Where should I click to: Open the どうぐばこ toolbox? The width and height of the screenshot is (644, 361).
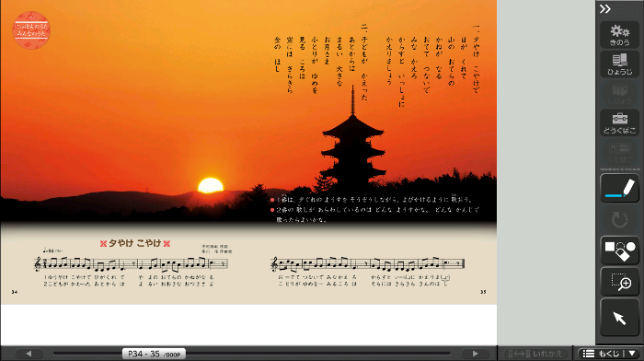point(619,122)
